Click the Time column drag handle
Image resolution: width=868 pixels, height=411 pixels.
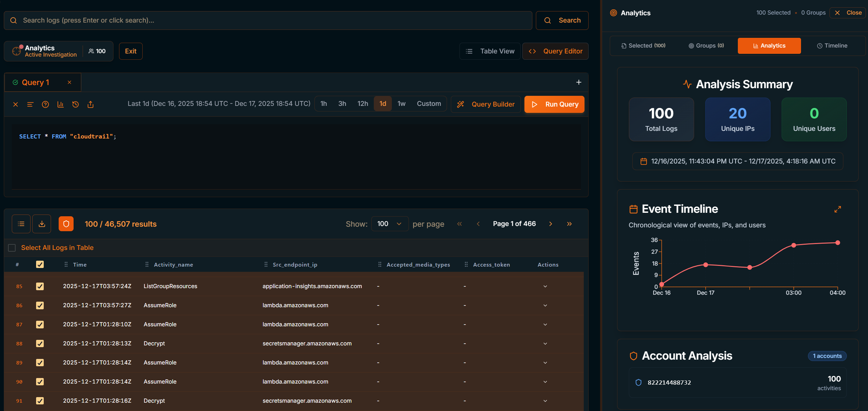pos(66,265)
